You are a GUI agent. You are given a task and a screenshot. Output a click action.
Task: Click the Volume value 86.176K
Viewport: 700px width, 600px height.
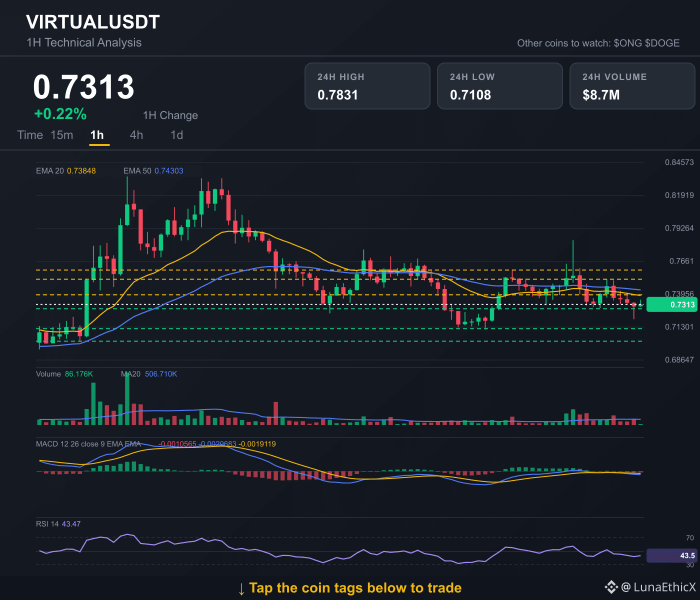point(79,374)
